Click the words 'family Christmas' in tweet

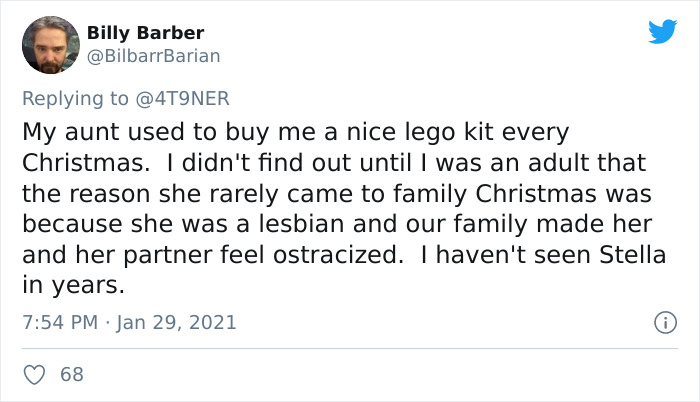[x=478, y=193]
